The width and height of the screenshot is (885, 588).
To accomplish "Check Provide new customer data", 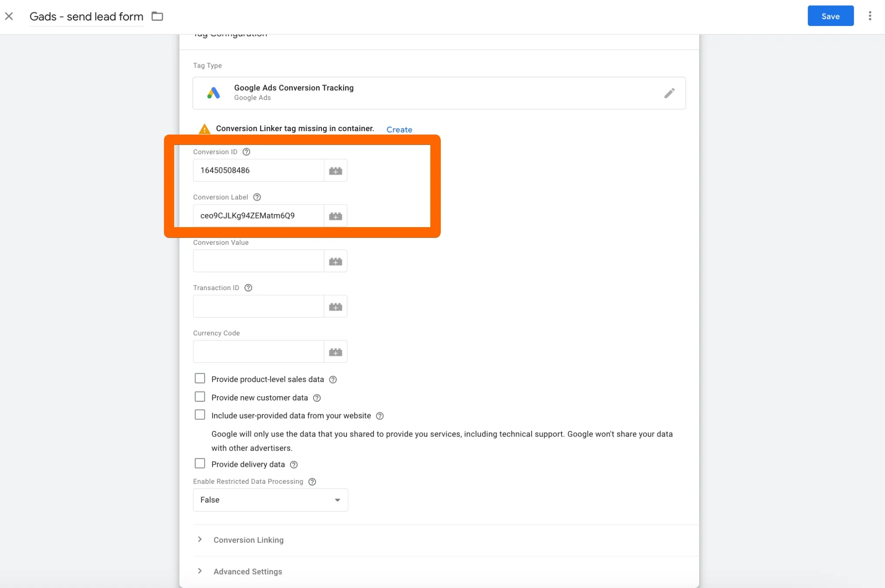I will [200, 397].
